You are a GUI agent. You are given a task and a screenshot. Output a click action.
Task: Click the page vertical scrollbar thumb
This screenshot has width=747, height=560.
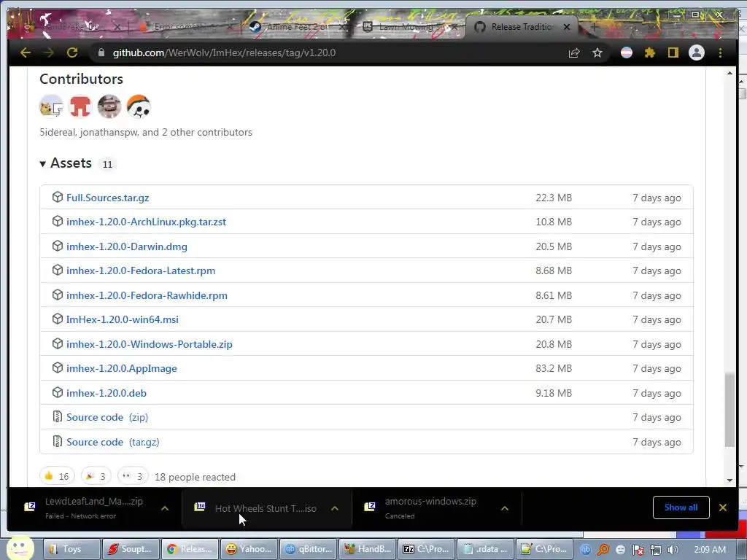(729, 410)
